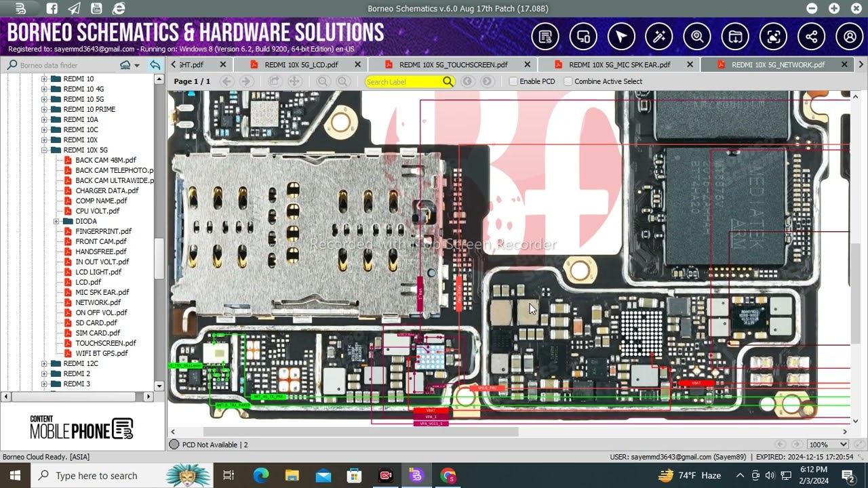The image size is (868, 488).
Task: Click the tree panel vertical scrollbar thumb
Action: [159, 258]
